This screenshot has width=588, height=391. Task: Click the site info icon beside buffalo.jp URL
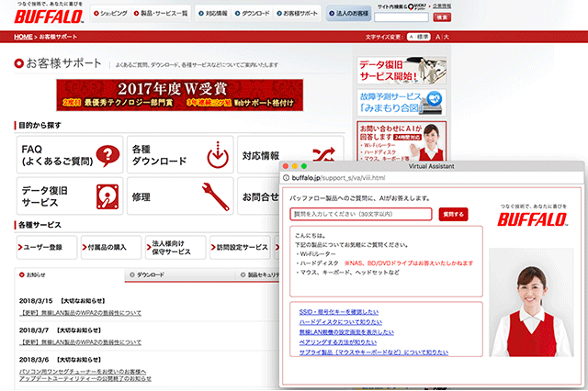tap(286, 177)
